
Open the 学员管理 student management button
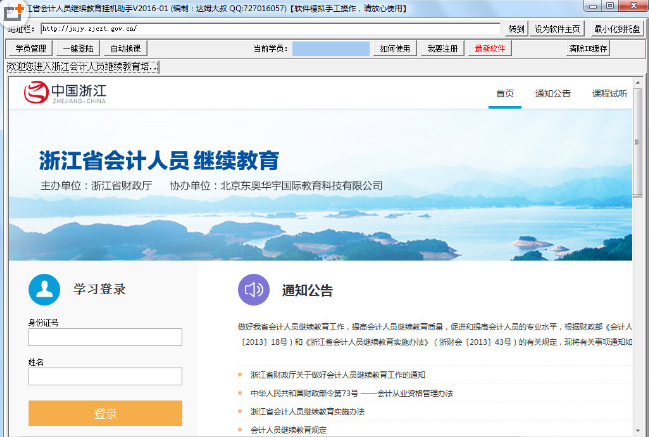click(x=31, y=48)
